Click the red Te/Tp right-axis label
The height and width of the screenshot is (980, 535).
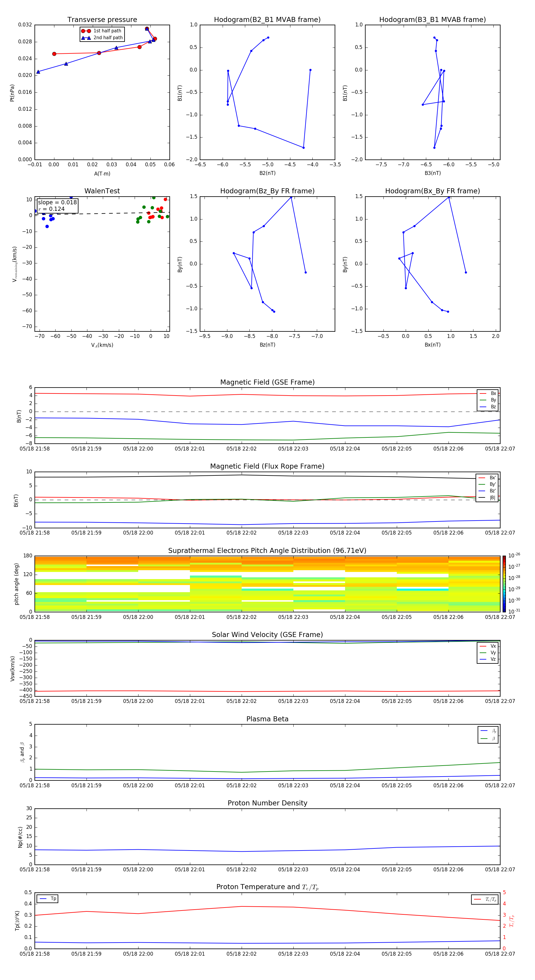point(512,921)
